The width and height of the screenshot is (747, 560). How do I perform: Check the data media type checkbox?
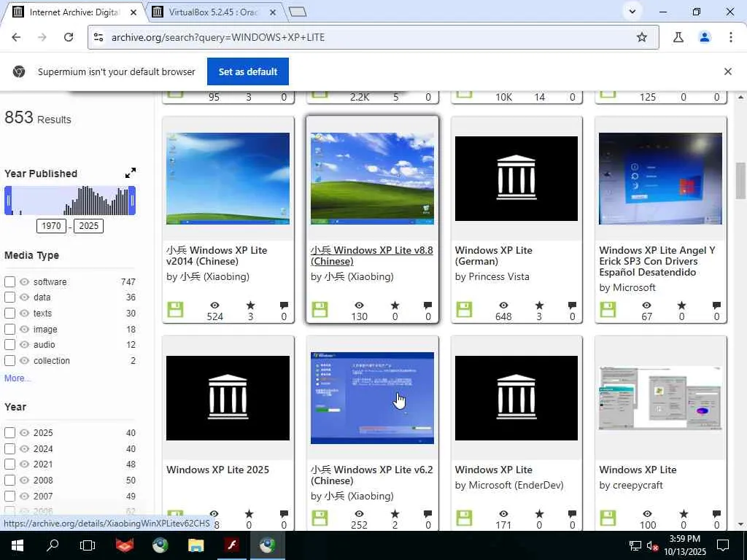pyautogui.click(x=9, y=297)
